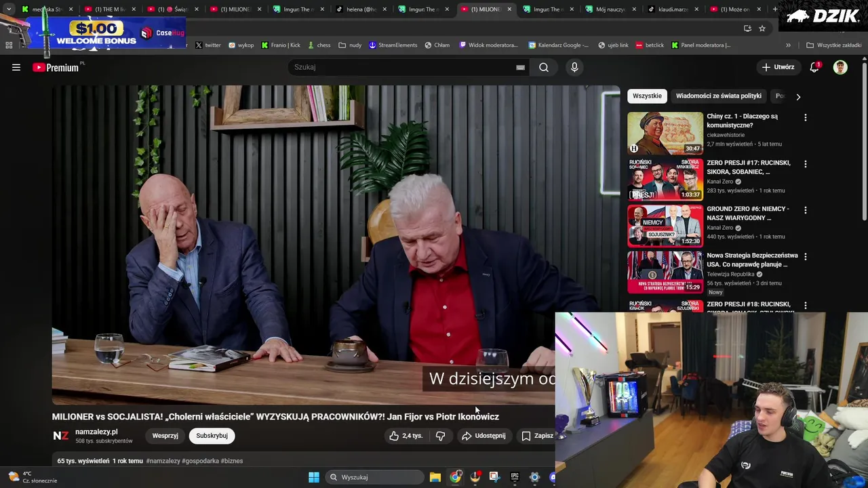The height and width of the screenshot is (488, 868).
Task: Start voice search with microphone icon
Action: pos(574,67)
